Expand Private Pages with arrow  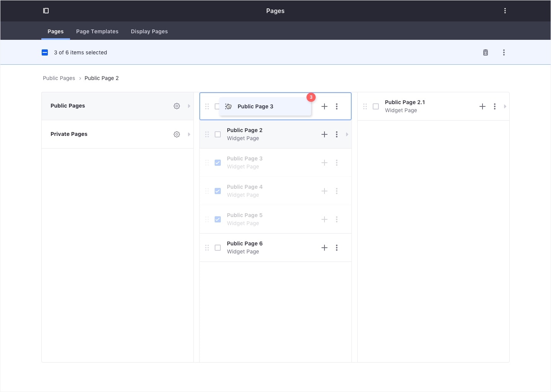(x=189, y=134)
